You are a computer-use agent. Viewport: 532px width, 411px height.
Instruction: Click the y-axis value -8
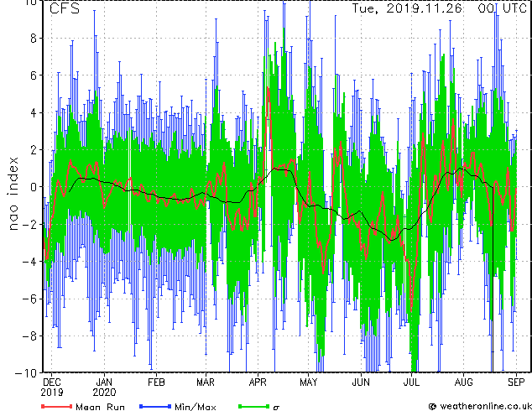pyautogui.click(x=29, y=336)
